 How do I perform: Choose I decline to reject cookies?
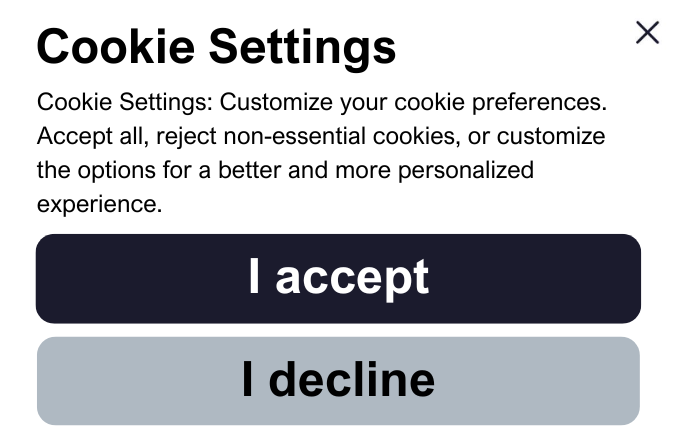[338, 381]
